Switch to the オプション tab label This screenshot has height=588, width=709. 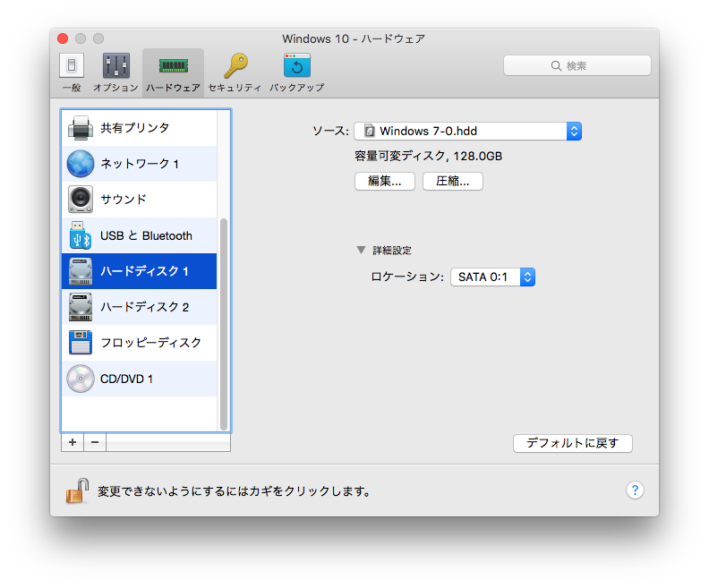point(115,88)
